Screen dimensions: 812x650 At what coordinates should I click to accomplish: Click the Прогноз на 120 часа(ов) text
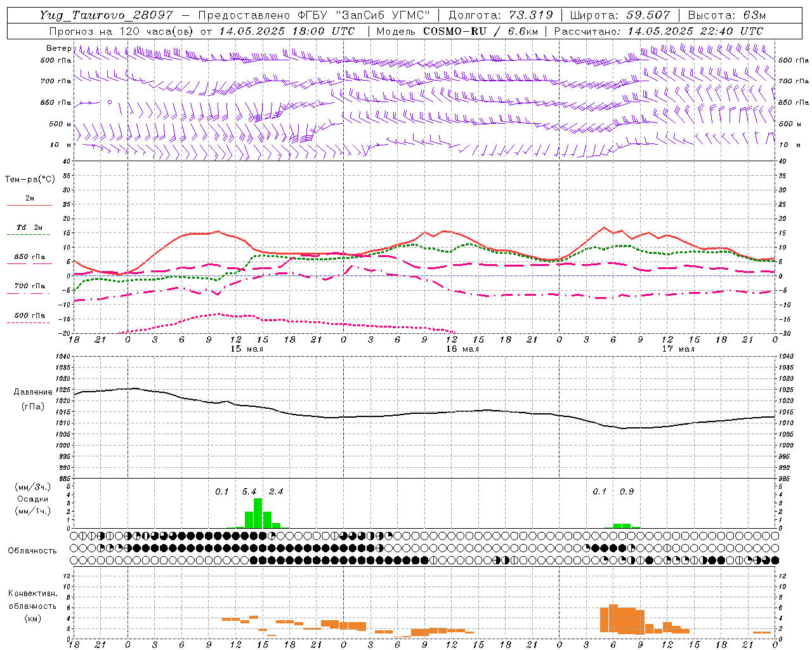(x=121, y=31)
